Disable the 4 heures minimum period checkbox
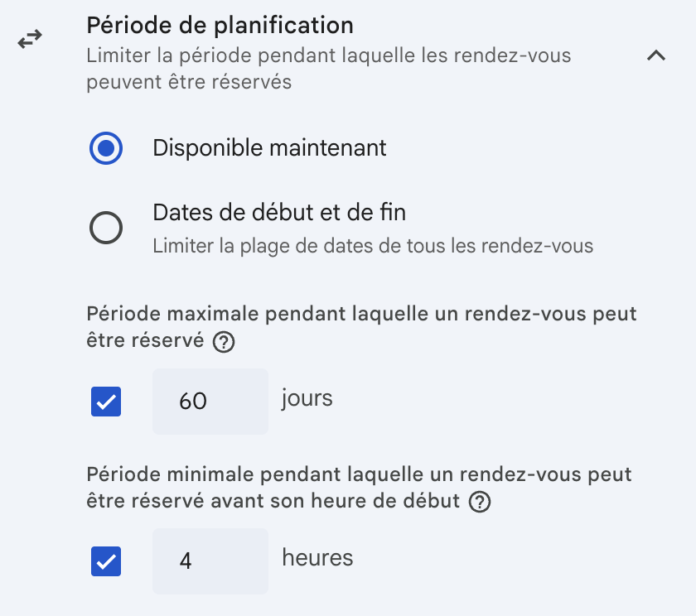This screenshot has width=696, height=616. (106, 561)
